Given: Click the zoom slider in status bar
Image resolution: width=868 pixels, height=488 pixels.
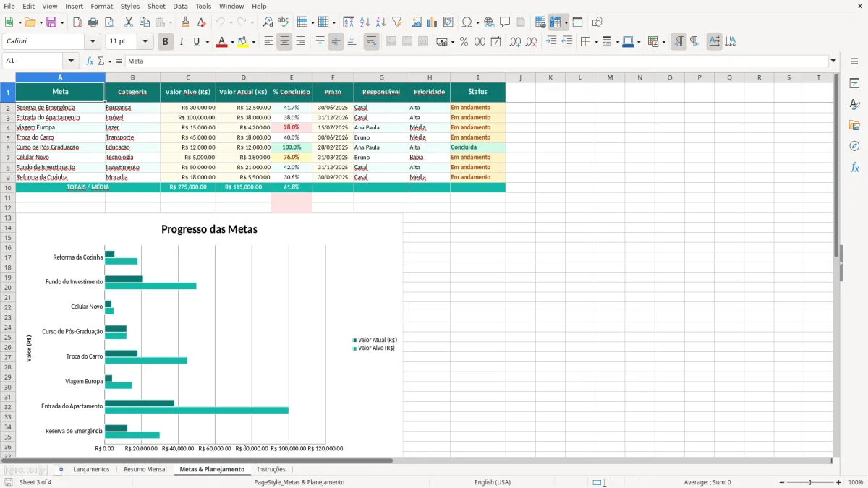Looking at the screenshot, I should click(810, 482).
